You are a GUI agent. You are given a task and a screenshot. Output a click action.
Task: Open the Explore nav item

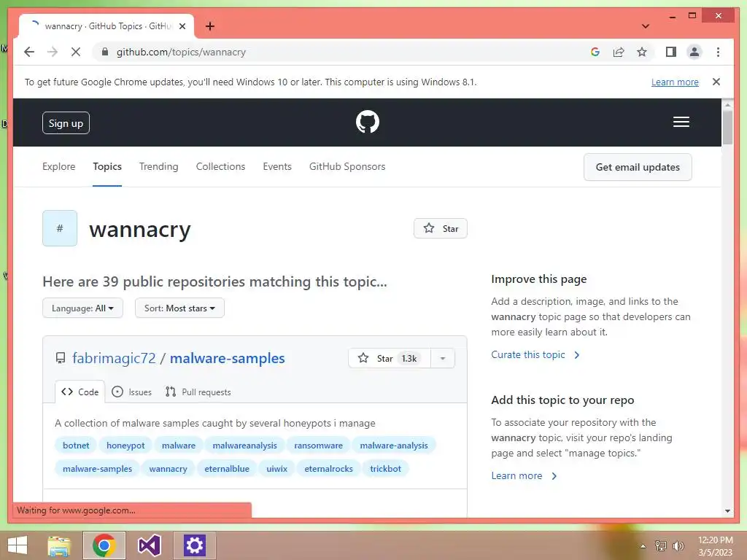coord(58,167)
